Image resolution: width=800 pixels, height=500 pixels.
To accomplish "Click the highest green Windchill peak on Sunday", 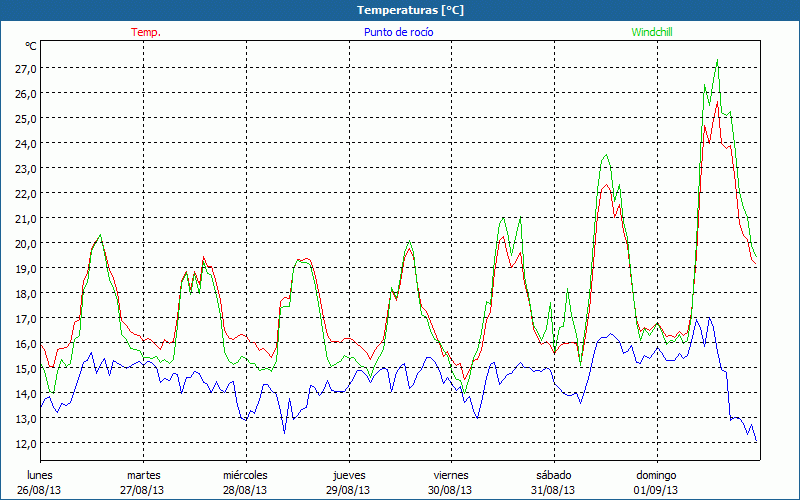I will tap(717, 61).
